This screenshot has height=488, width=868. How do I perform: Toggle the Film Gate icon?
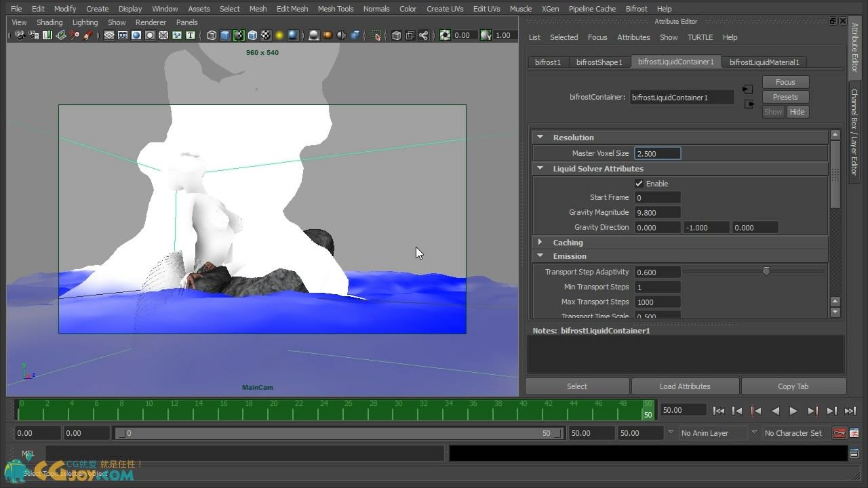coord(123,35)
